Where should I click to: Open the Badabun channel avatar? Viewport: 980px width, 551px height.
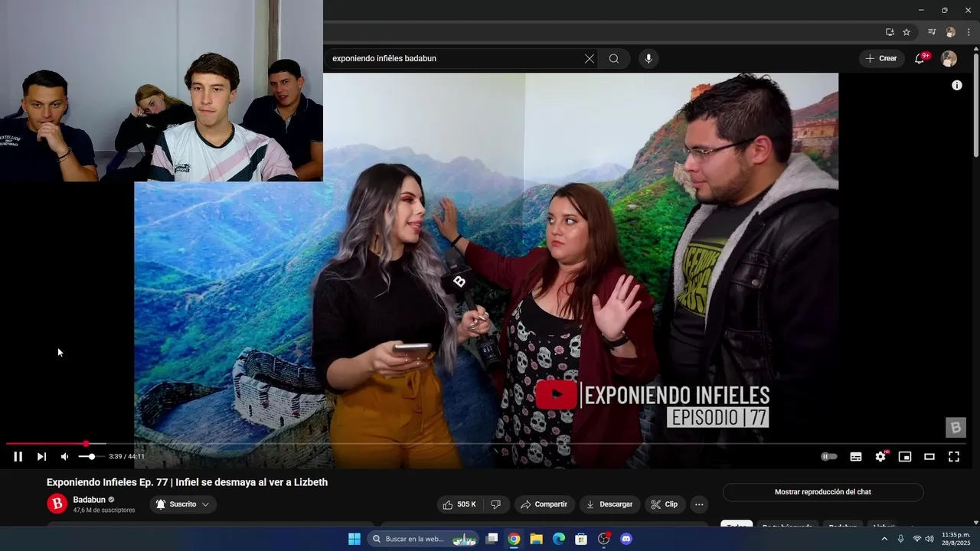coord(57,504)
